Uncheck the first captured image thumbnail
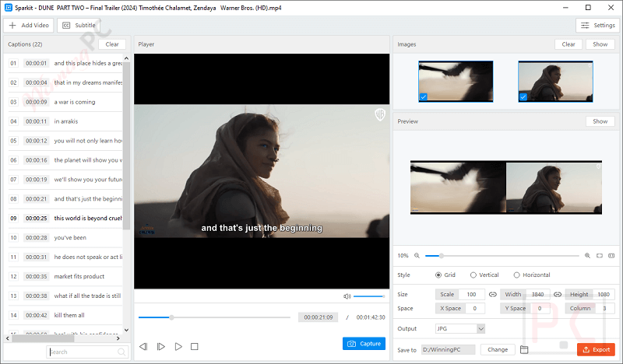This screenshot has height=364, width=623. (423, 96)
